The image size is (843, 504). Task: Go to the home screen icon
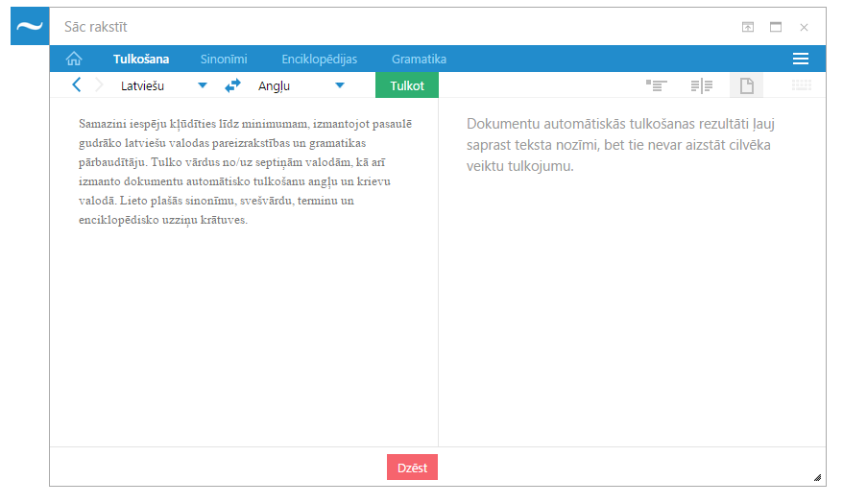tap(73, 59)
